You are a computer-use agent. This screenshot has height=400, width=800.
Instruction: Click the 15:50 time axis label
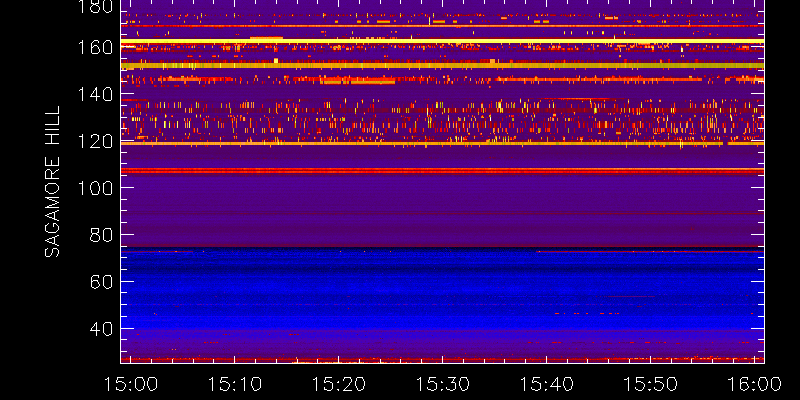(x=651, y=384)
